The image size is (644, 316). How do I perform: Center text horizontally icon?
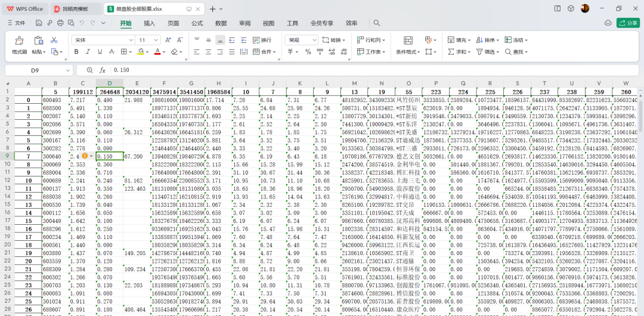tap(209, 52)
